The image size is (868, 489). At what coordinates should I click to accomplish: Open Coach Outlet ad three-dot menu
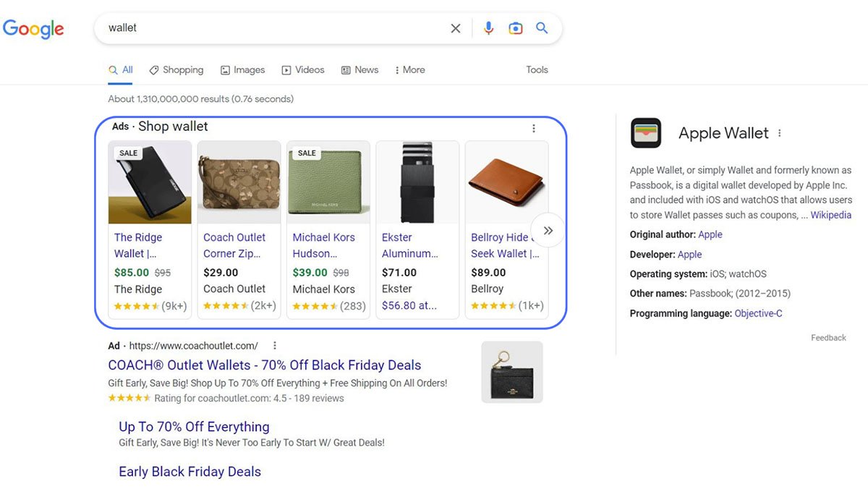[275, 346]
